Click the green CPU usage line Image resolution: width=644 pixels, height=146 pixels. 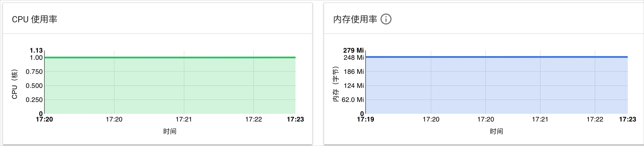click(170, 57)
